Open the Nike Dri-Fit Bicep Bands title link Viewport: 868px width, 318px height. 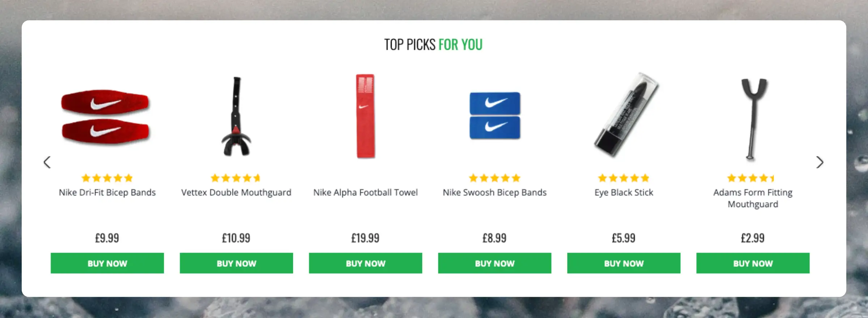coord(107,193)
